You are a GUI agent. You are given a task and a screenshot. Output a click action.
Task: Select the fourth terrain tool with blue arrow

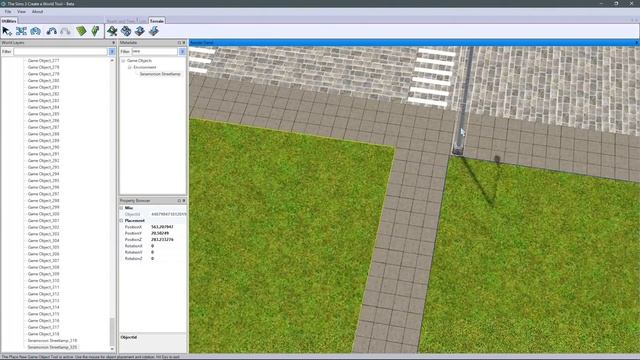pos(153,31)
